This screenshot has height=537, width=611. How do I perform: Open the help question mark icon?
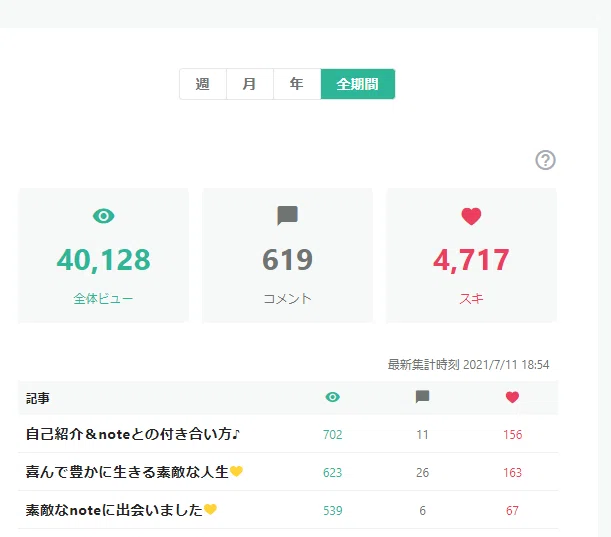tap(545, 160)
